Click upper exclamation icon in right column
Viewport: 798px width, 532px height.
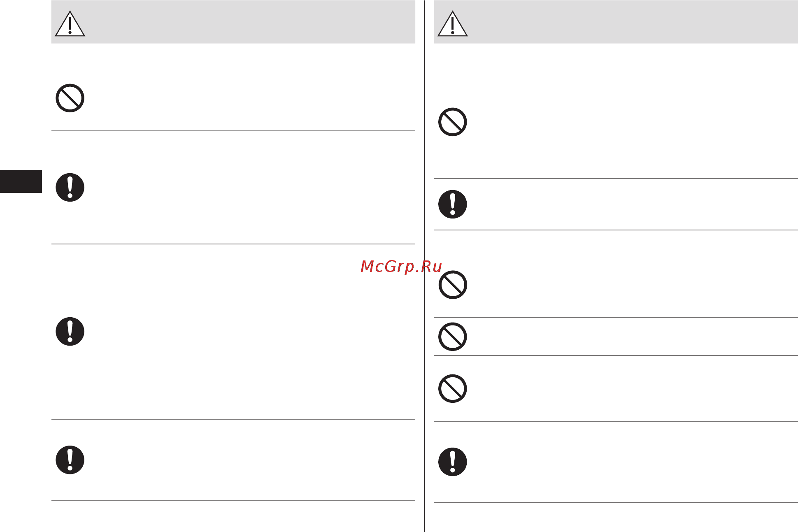[452, 204]
